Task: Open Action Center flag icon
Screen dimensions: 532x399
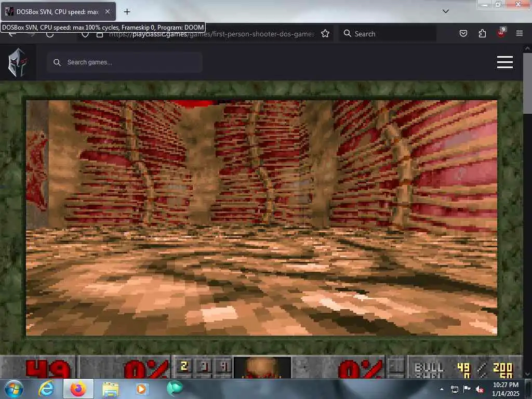Action: coord(467,389)
